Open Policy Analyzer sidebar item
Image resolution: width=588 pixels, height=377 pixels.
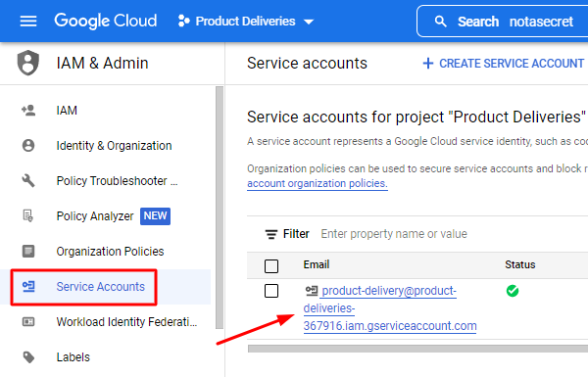pyautogui.click(x=95, y=216)
